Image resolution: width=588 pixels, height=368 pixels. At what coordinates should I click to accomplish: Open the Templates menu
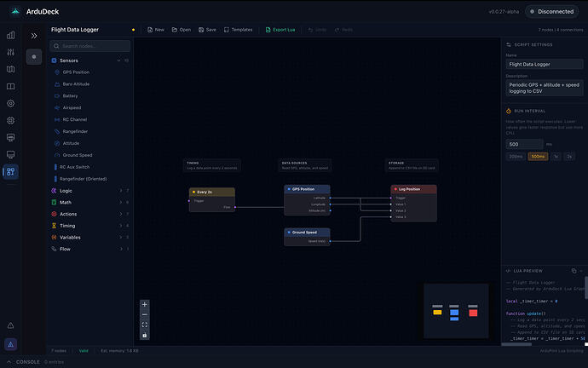pyautogui.click(x=238, y=30)
